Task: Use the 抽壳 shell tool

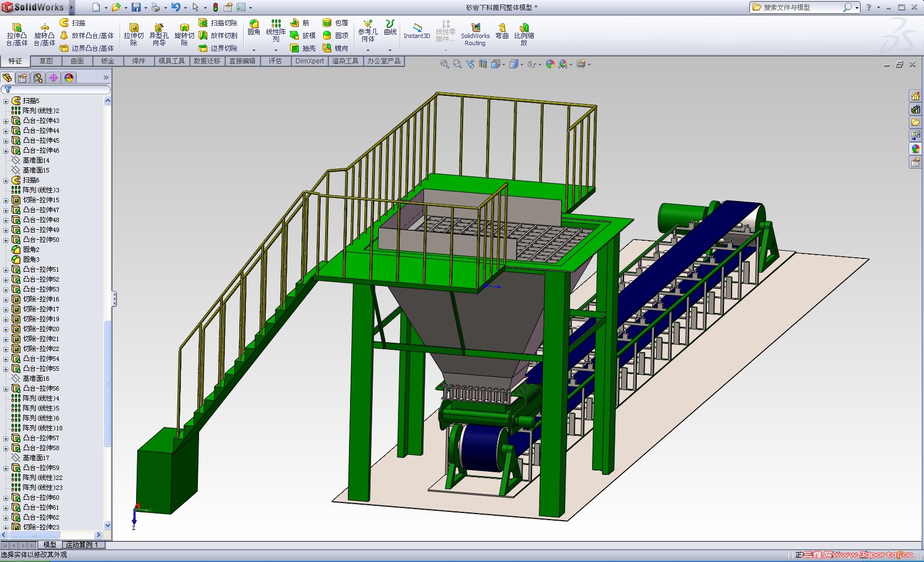Action: (303, 48)
